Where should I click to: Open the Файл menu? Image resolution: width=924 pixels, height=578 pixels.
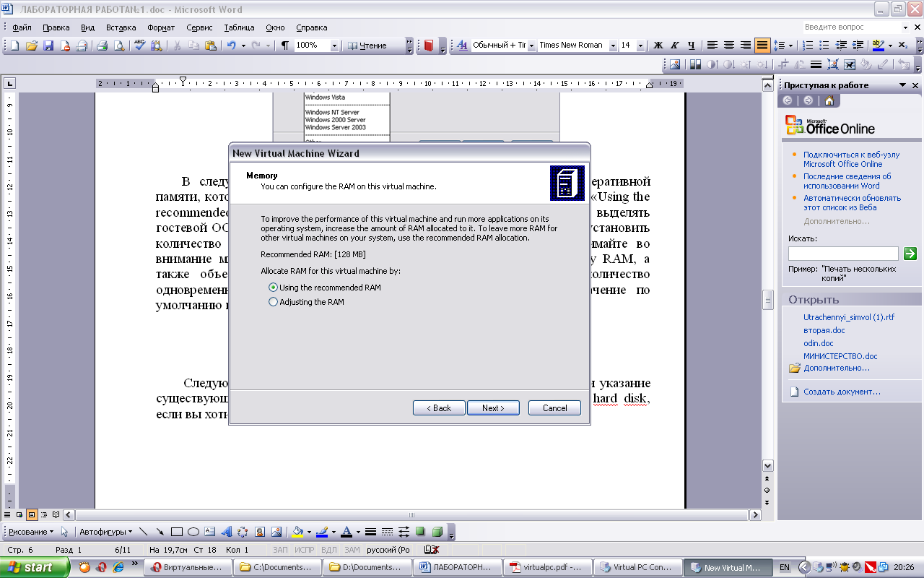(x=22, y=27)
